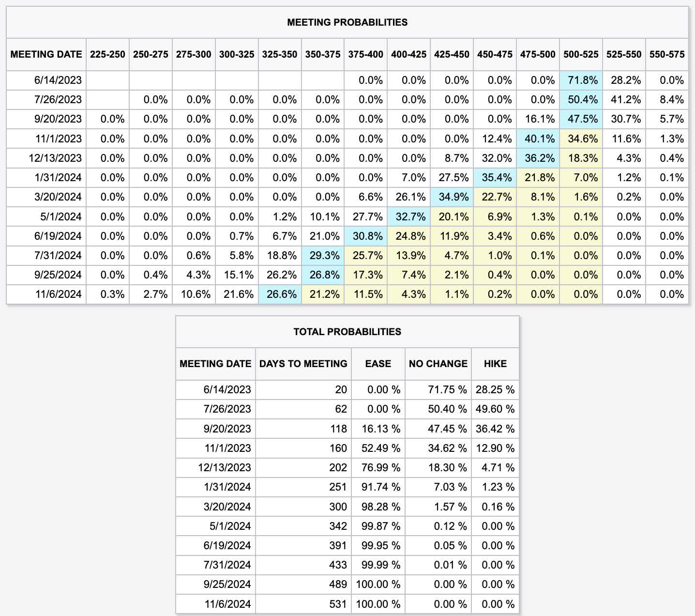
Task: Select the 531 days to meeting cell
Action: coord(303,604)
